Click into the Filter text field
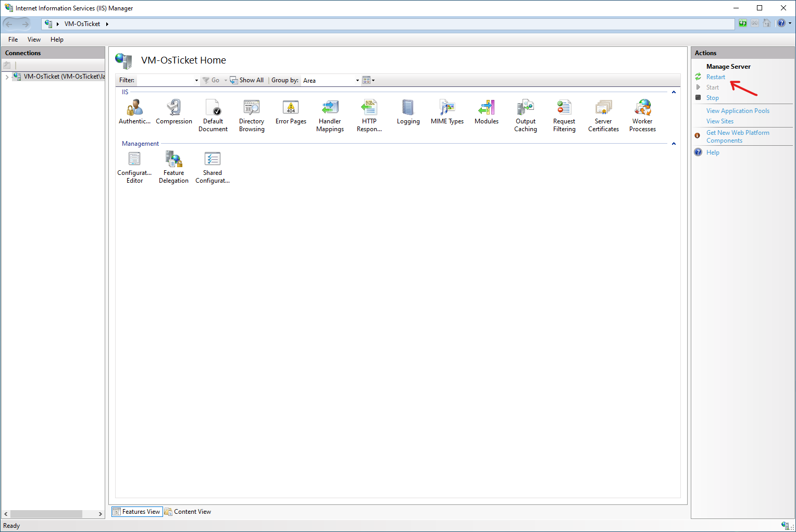This screenshot has width=796, height=532. [165, 81]
